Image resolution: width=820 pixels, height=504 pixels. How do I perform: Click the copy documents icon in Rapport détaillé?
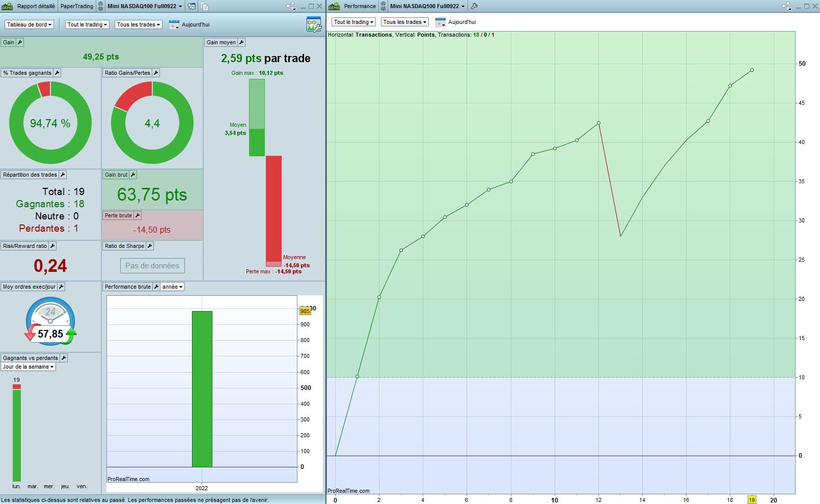click(x=204, y=6)
